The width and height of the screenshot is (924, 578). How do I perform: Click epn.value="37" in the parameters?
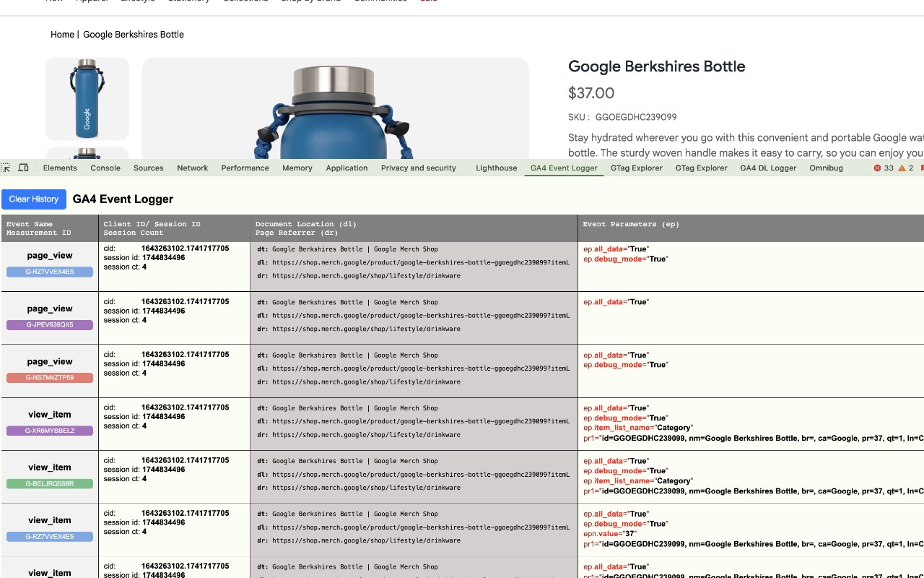click(x=610, y=534)
